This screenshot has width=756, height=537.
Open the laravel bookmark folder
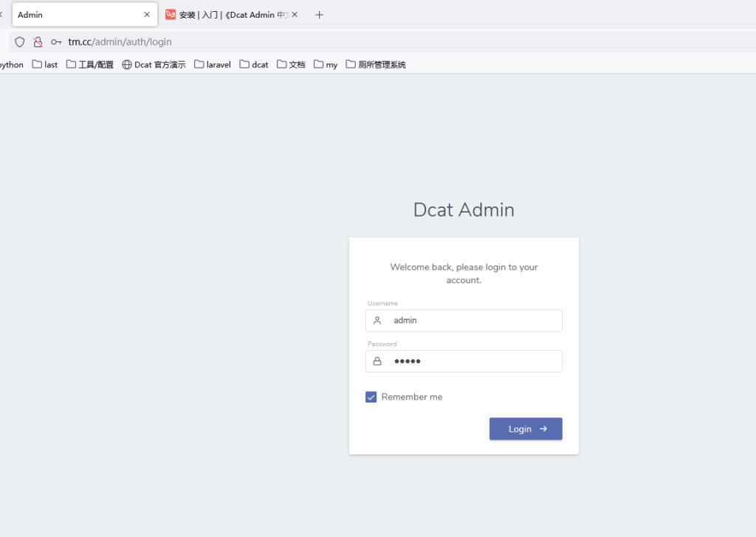pyautogui.click(x=213, y=64)
